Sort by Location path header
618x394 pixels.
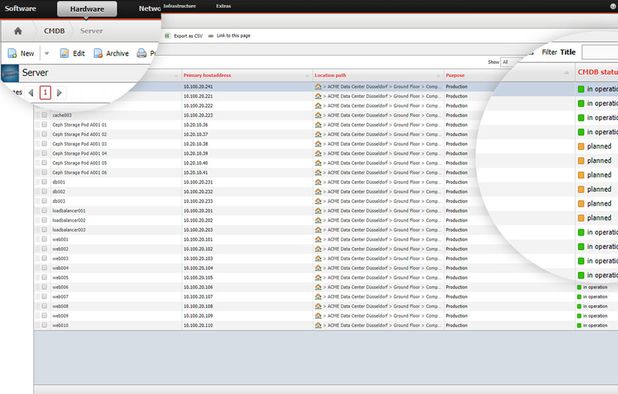pyautogui.click(x=330, y=75)
